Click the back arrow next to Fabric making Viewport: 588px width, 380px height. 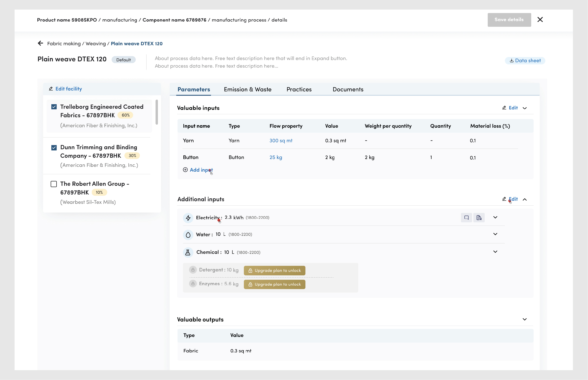coord(40,44)
